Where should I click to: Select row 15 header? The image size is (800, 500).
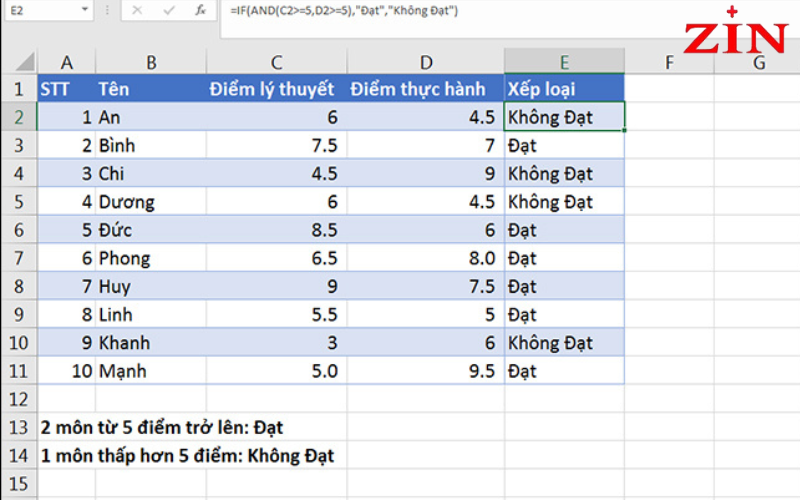coord(19,483)
